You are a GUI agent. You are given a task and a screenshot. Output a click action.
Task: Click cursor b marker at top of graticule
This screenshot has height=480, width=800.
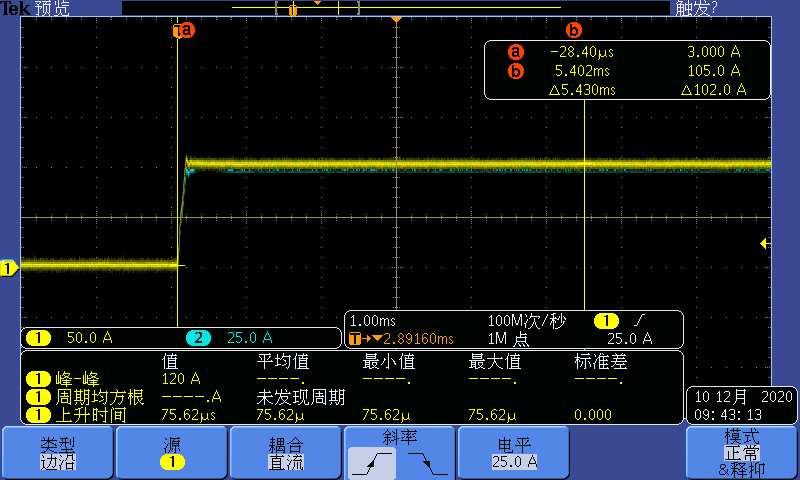tap(573, 31)
